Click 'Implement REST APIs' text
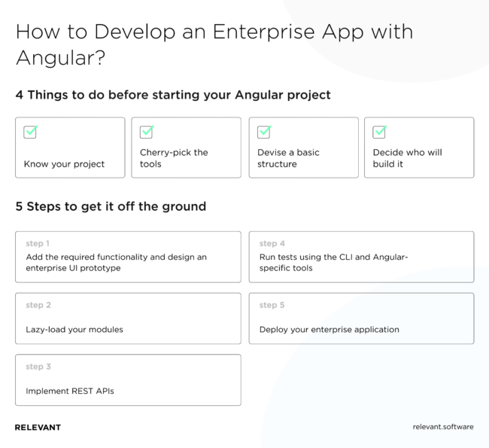The image size is (489, 448). [70, 392]
